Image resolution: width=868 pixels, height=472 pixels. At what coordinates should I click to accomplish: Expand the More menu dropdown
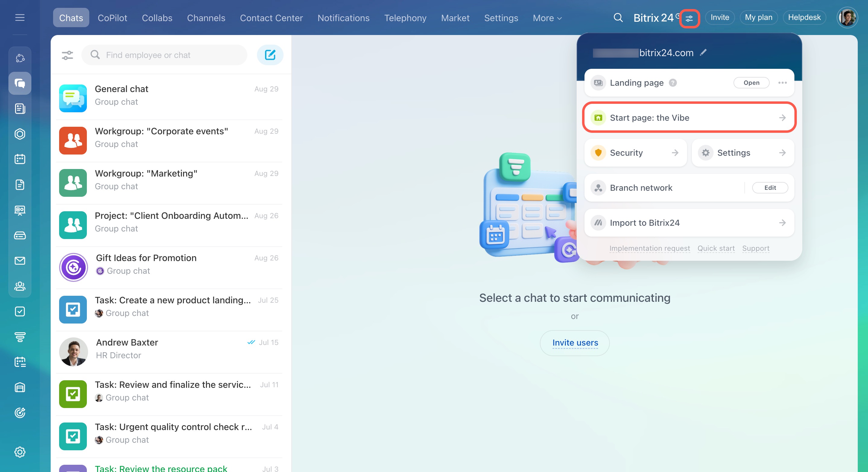pos(547,18)
